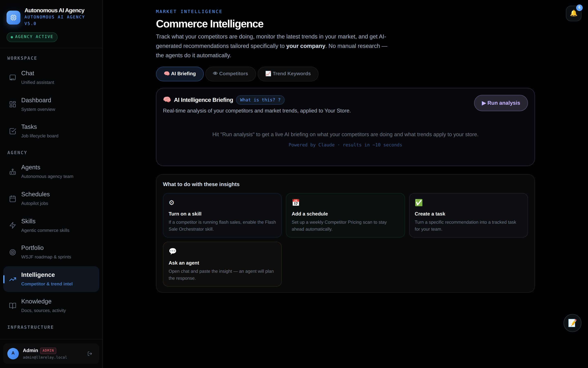Open the Ask an agent card
The height and width of the screenshot is (368, 588).
click(x=222, y=264)
